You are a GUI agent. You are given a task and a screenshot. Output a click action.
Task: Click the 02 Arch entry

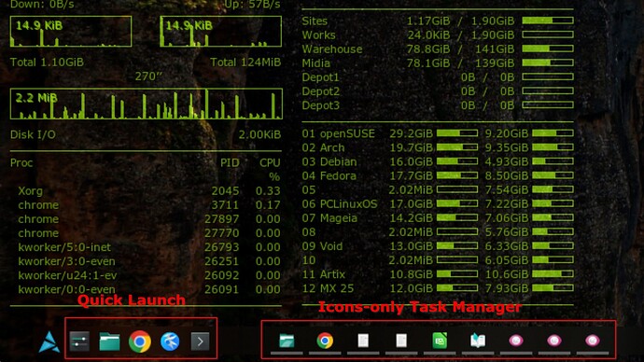pyautogui.click(x=323, y=147)
